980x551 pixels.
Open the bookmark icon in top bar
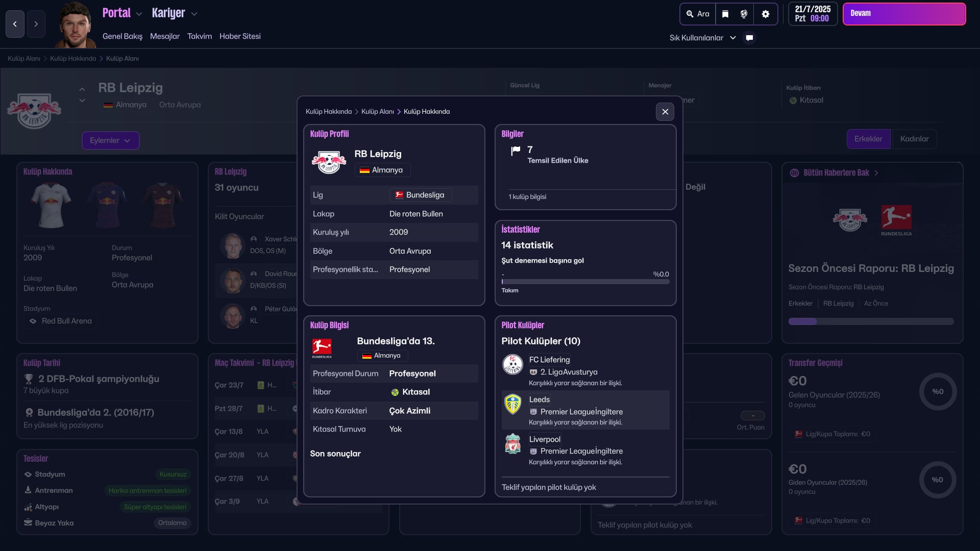tap(725, 14)
